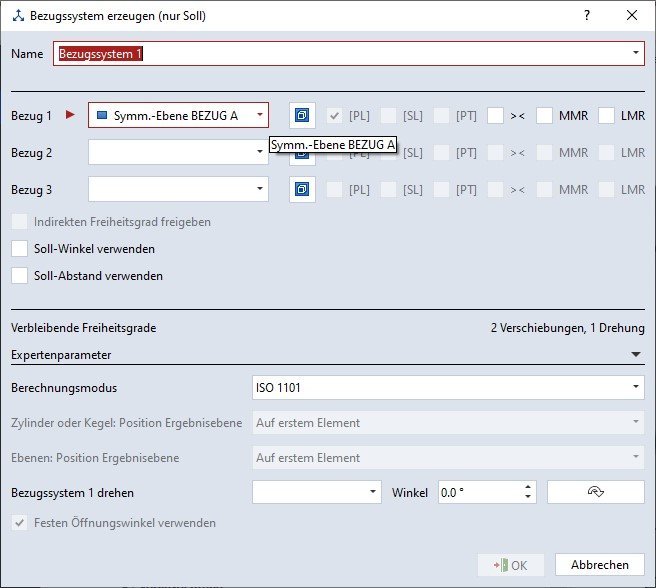
Task: Enable the MMR checkbox for Bezug 1
Action: [x=545, y=115]
